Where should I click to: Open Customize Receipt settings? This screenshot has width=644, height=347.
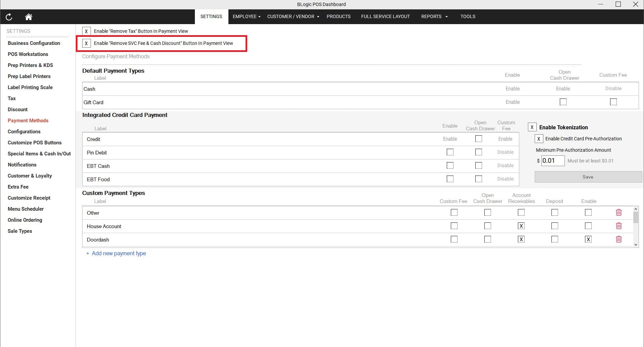(29, 198)
